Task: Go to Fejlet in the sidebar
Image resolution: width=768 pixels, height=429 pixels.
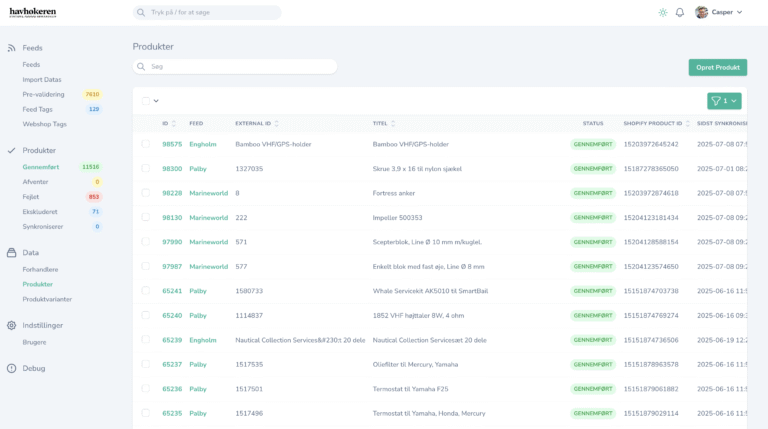Action: click(x=31, y=197)
